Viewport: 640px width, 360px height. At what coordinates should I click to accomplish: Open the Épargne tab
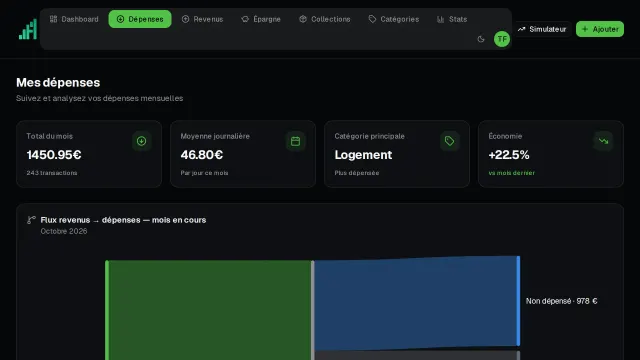point(261,19)
